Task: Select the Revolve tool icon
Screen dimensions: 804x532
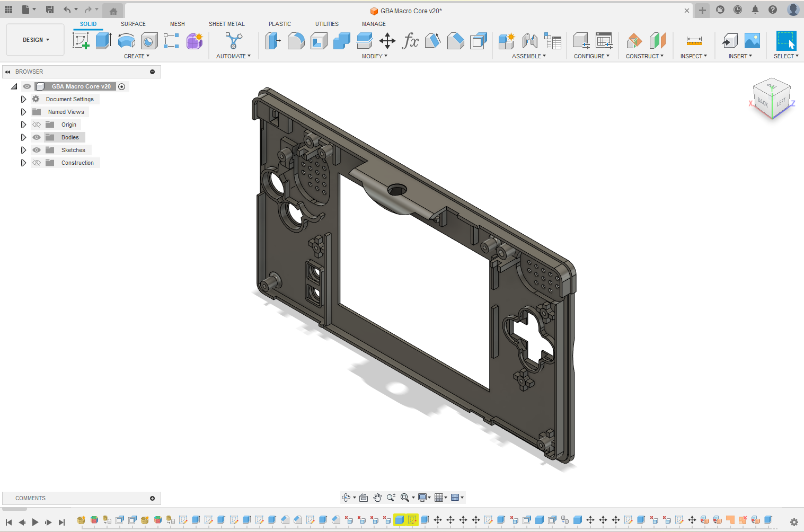Action: pos(126,41)
